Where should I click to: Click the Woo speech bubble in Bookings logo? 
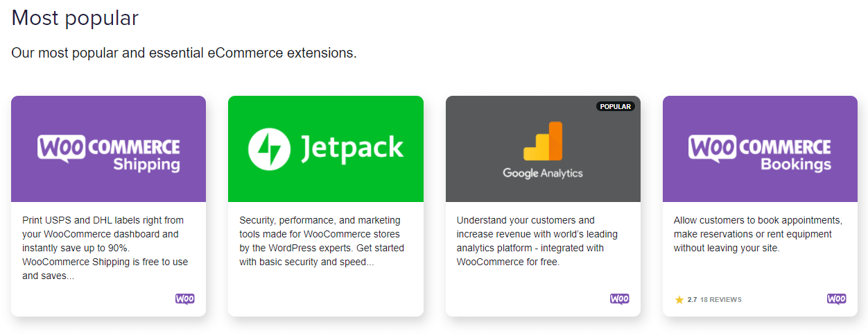[714, 149]
